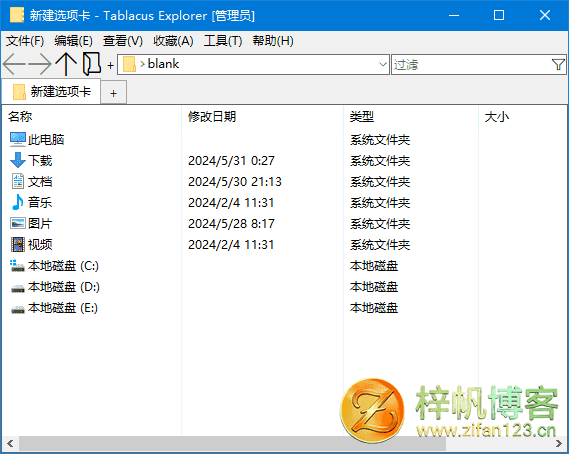The width and height of the screenshot is (569, 454).
Task: Click 2024/2/4 11:31 in 音乐 row
Action: (x=231, y=203)
